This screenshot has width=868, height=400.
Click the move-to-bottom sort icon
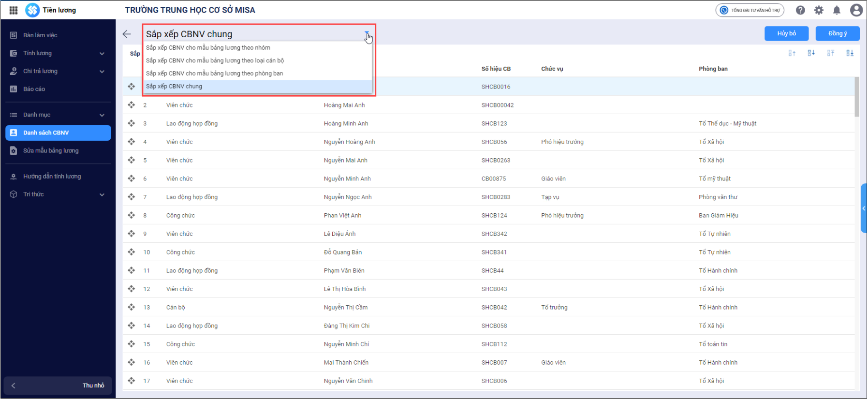850,53
